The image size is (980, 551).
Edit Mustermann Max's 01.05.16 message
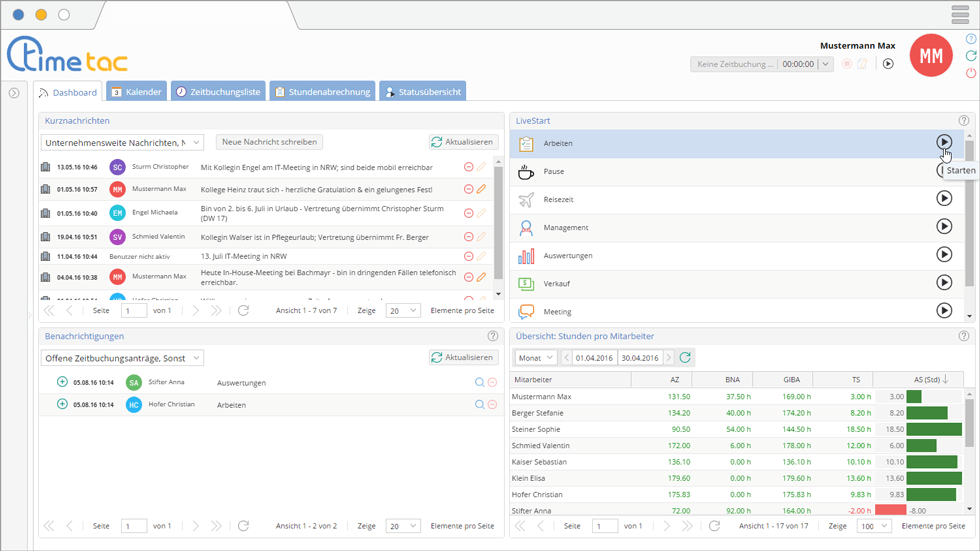point(481,189)
